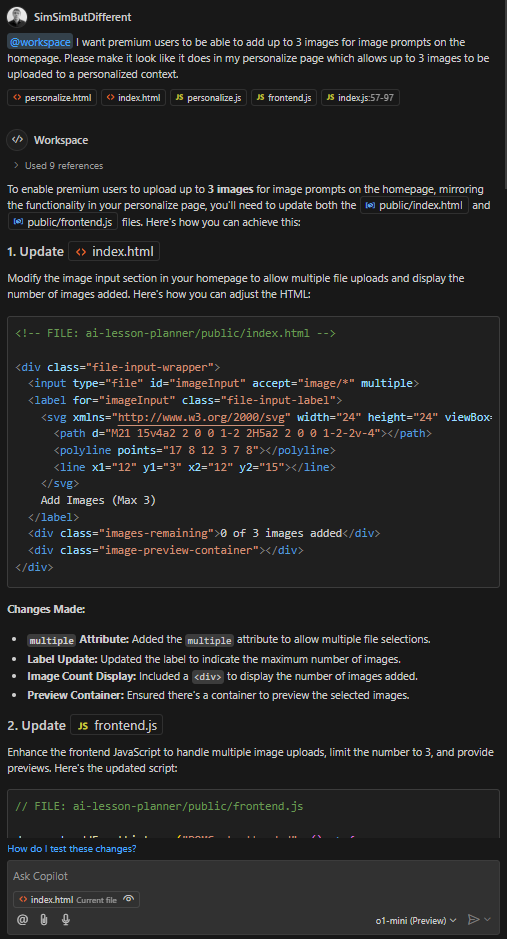This screenshot has width=507, height=939.
Task: Click the SimSimButDifferent user avatar
Action: coord(17,17)
